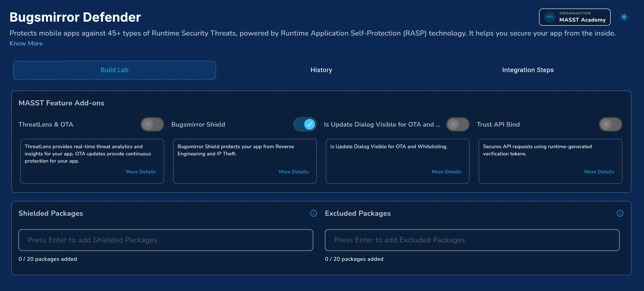This screenshot has height=291, width=644.
Task: Open the History tab
Action: (321, 70)
